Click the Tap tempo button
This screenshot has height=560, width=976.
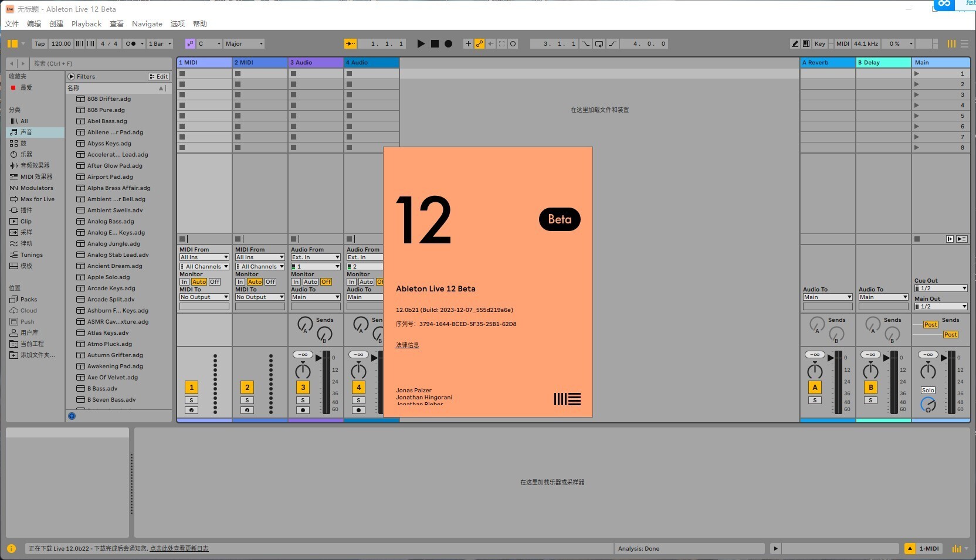[39, 43]
